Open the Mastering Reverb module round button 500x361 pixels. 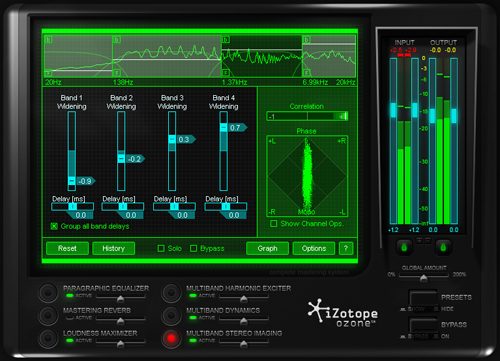click(48, 315)
